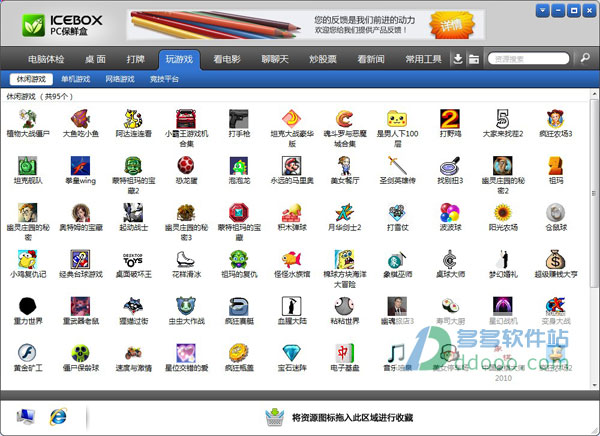Launch the 花样滑冰 ice skate icon
This screenshot has width=600, height=436.
[186, 260]
